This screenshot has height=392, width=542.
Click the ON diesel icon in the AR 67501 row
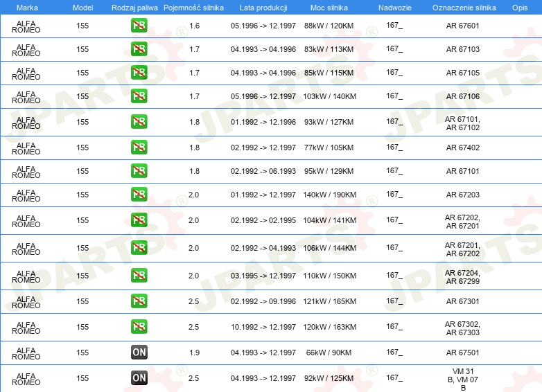(139, 353)
